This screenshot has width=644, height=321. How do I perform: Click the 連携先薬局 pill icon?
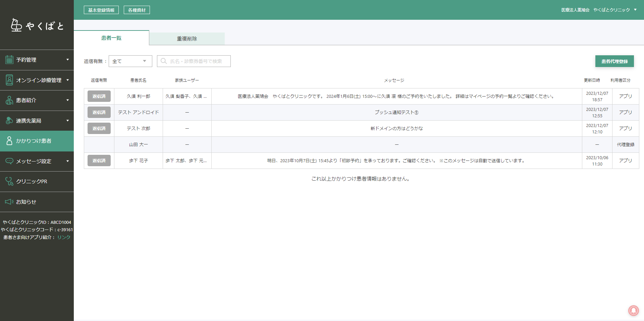click(9, 121)
